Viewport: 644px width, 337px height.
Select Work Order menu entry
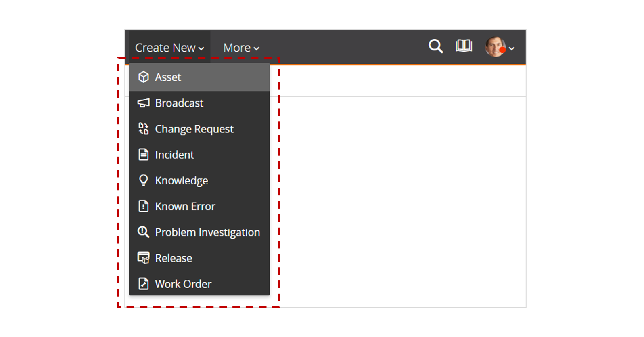tap(199, 284)
